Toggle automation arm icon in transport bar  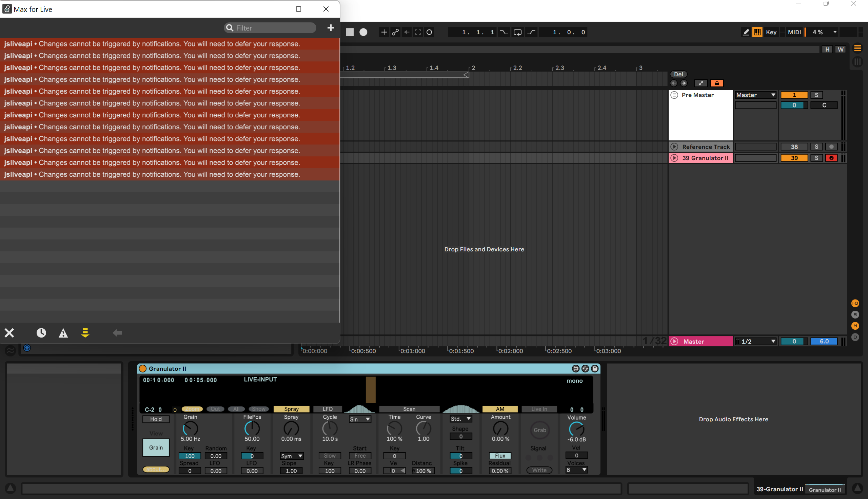click(395, 32)
